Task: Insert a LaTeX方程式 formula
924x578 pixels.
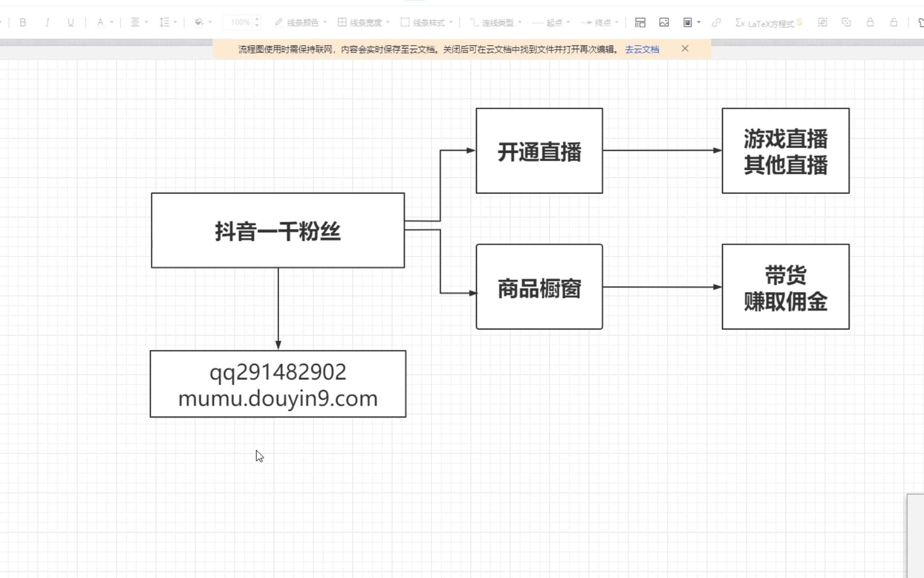Action: coord(769,23)
